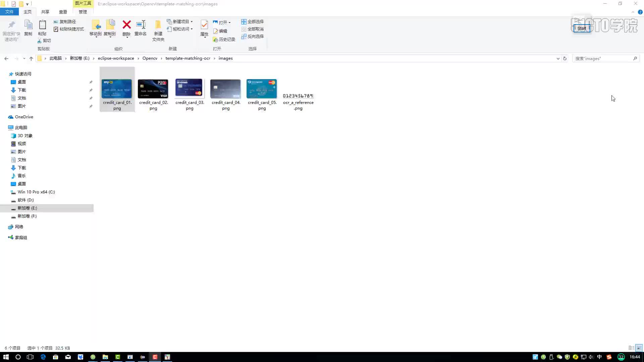The width and height of the screenshot is (644, 362).
Task: Switch to the View (查看) ribbon tab
Action: tap(63, 12)
